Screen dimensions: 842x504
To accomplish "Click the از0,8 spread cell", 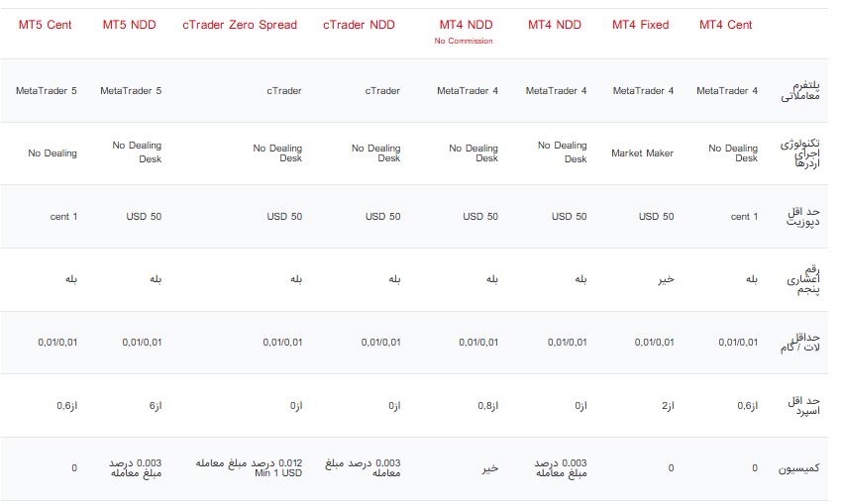I will tap(488, 406).
